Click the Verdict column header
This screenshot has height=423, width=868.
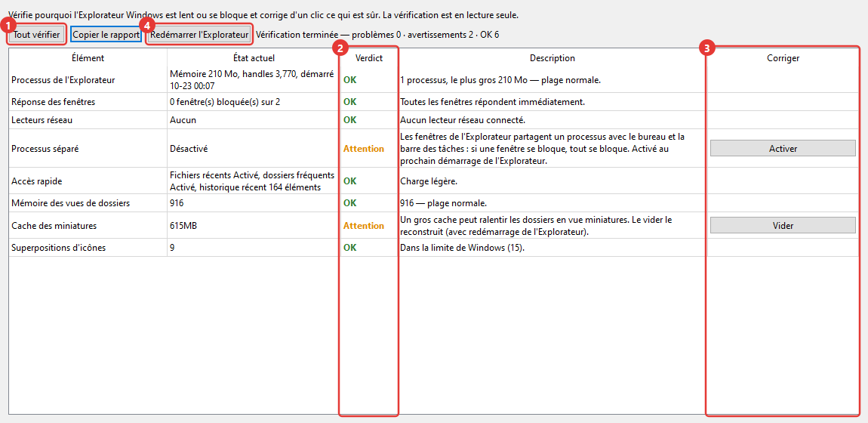(x=368, y=57)
